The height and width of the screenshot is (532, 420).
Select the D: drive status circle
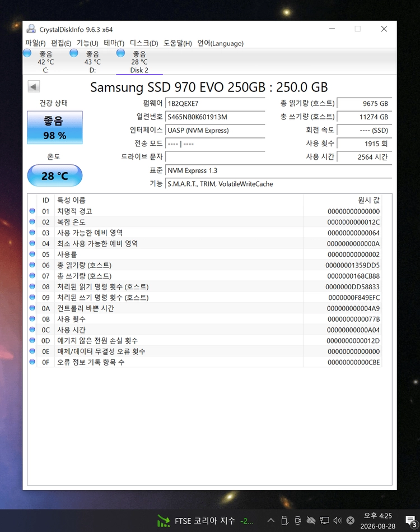[73, 53]
